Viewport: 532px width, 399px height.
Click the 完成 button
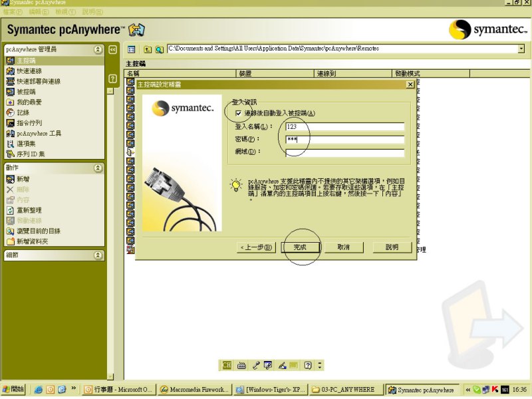[301, 247]
